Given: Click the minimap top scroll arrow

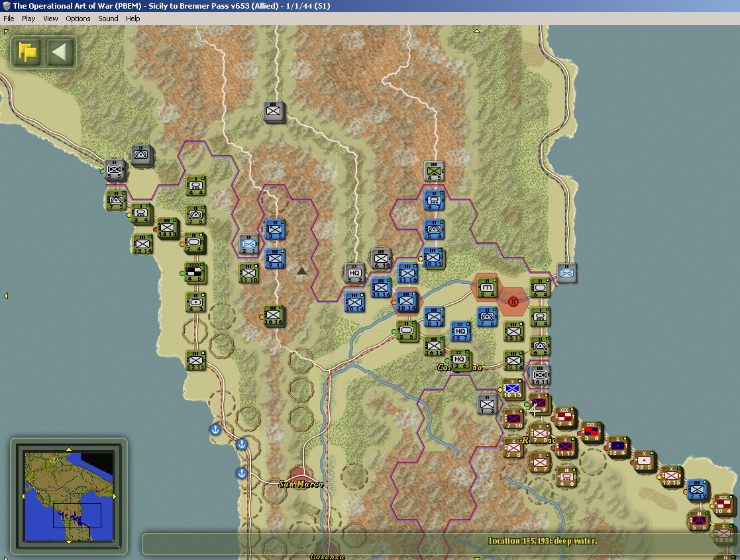Looking at the screenshot, I should [69, 449].
